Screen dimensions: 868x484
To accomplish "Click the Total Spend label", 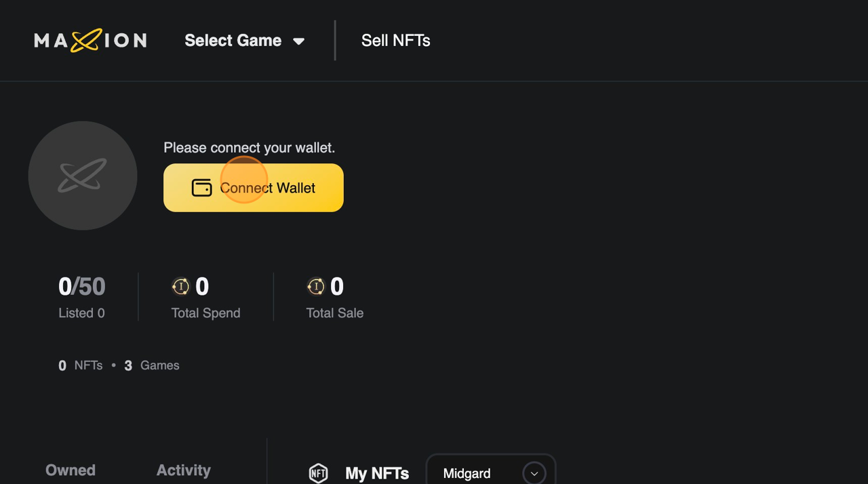I will point(205,313).
